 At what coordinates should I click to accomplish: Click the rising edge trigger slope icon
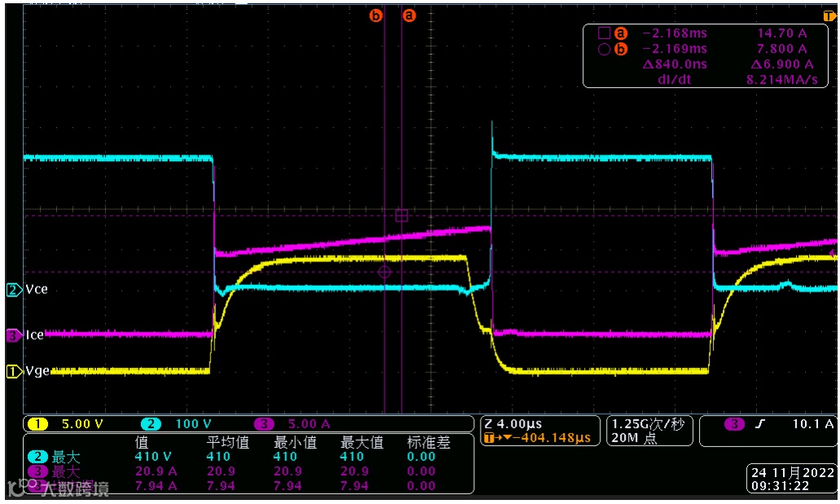[760, 424]
